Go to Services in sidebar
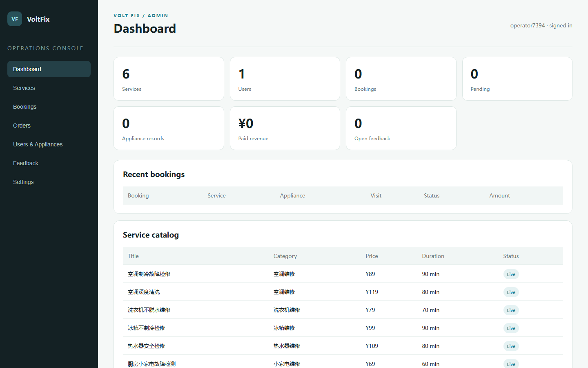588x368 pixels. click(x=49, y=88)
